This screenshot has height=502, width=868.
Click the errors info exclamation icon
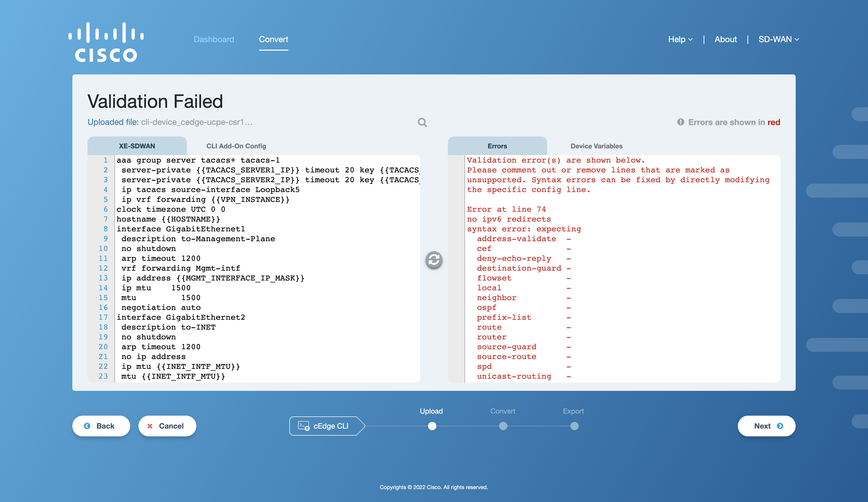pyautogui.click(x=681, y=122)
